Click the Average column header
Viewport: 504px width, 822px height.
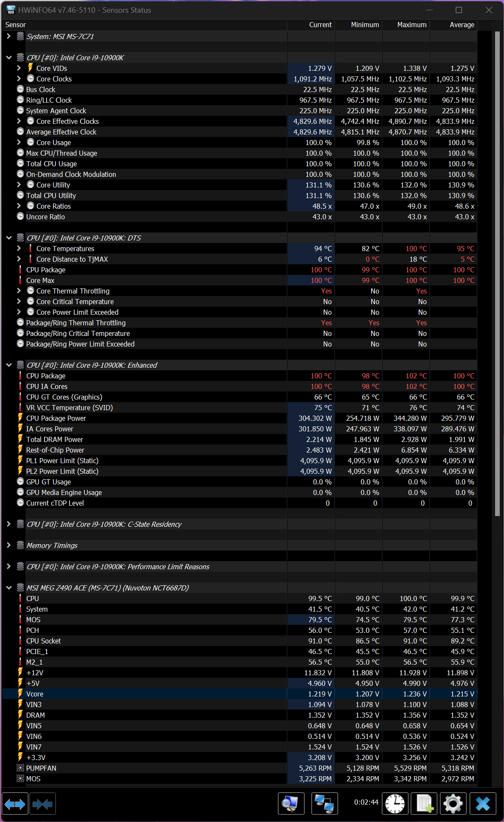[454, 25]
